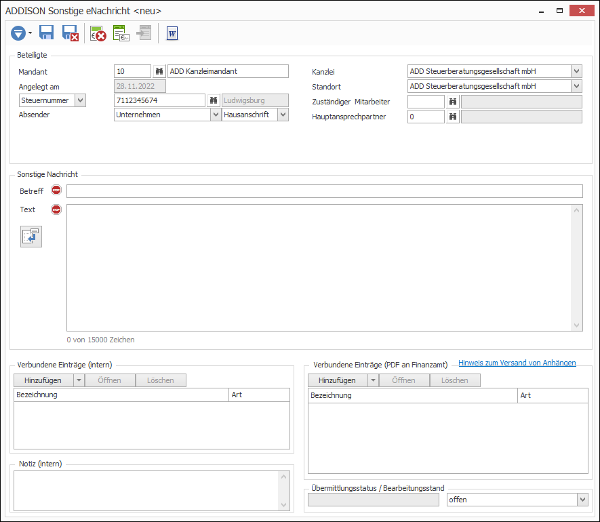Viewport: 600px width, 522px height.
Task: Click the arrow next to the blue menu icon
Action: (x=30, y=33)
